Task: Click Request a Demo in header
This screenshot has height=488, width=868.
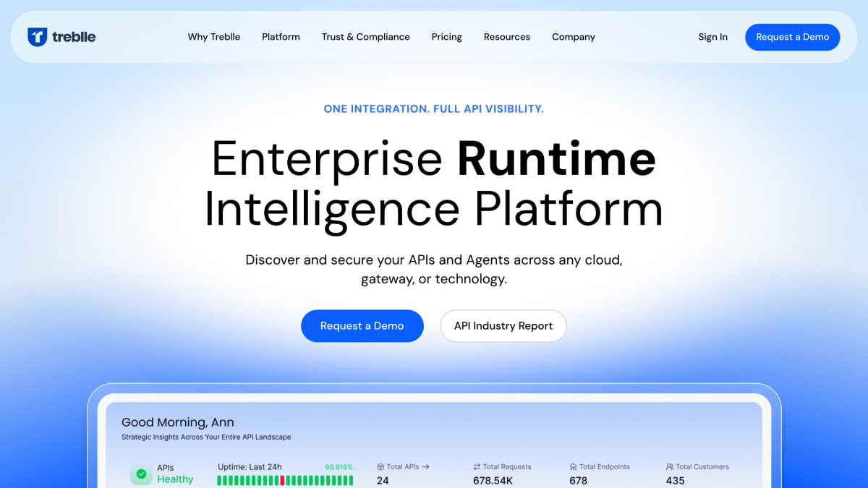Action: coord(793,37)
